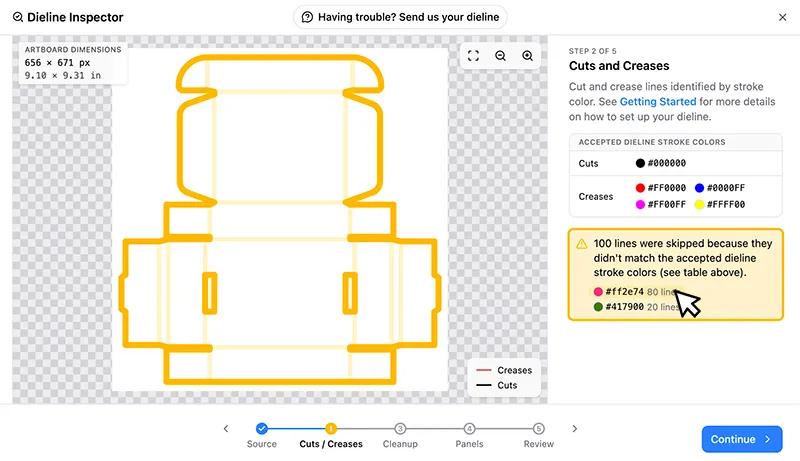Click the Dieline Inspector magnifier icon
The height and width of the screenshot is (461, 800).
pyautogui.click(x=18, y=17)
